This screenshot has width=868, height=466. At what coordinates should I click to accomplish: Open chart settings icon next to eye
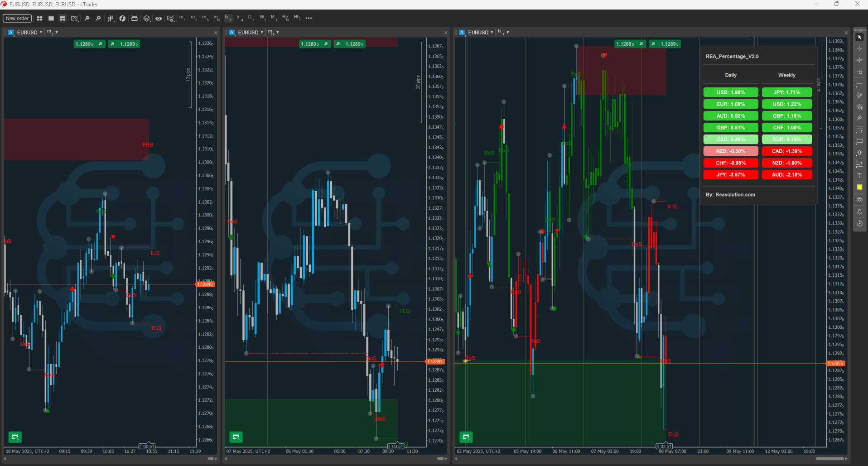coord(170,19)
